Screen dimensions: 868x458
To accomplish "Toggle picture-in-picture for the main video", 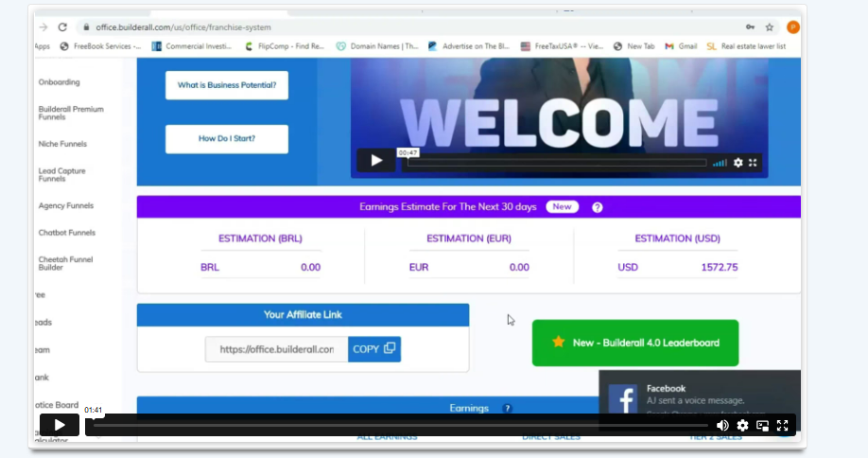I will click(762, 425).
